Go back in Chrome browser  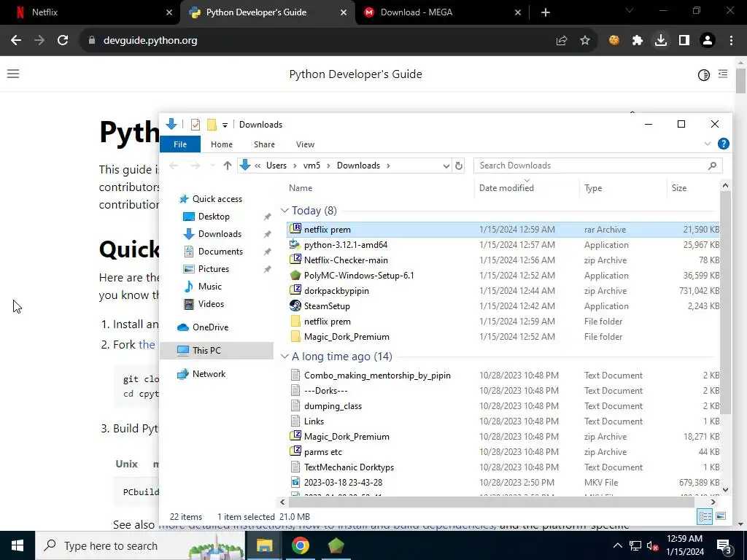coord(16,41)
